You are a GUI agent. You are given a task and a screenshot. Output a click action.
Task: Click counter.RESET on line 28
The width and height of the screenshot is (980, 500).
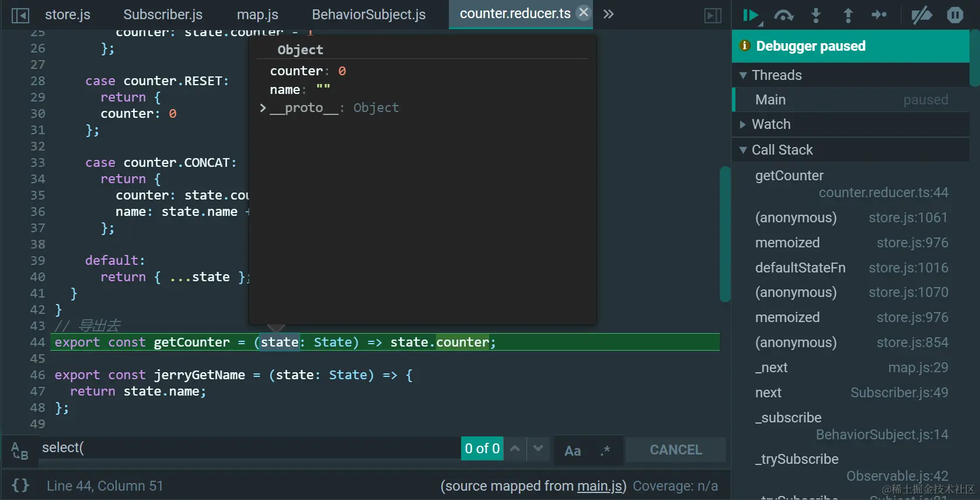pyautogui.click(x=173, y=81)
